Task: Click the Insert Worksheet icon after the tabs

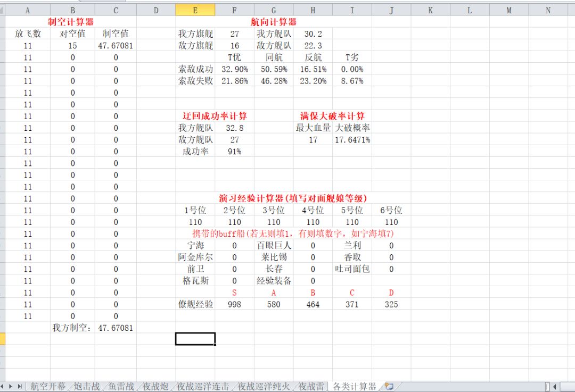Action: [x=389, y=386]
